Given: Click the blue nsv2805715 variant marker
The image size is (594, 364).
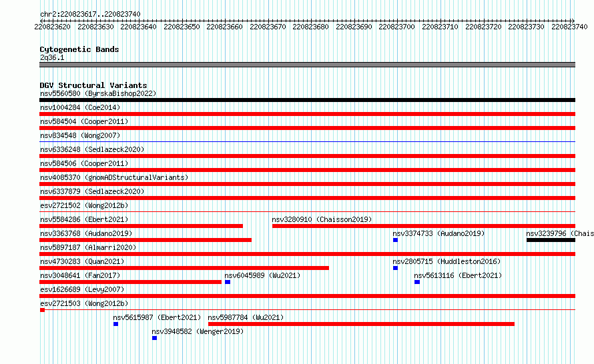Looking at the screenshot, I should tap(396, 268).
